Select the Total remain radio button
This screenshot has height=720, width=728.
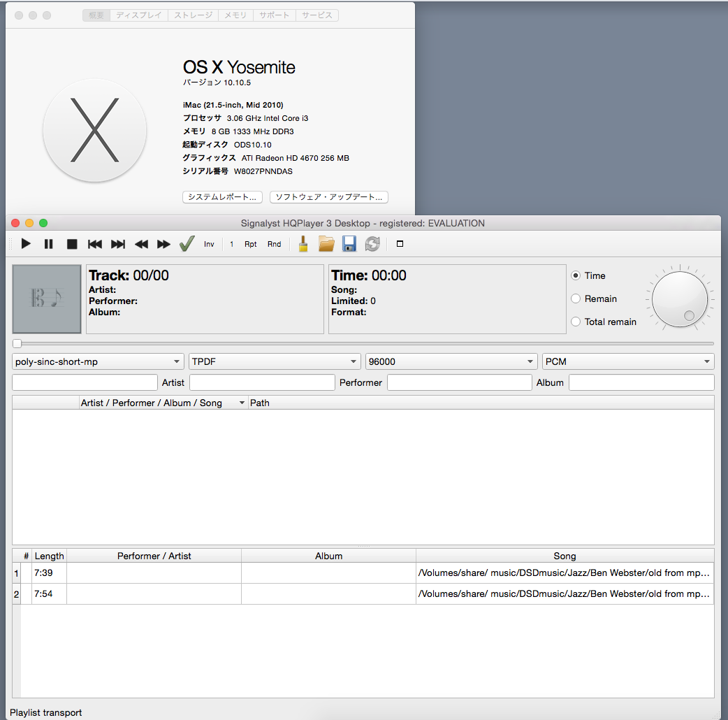[x=576, y=322]
